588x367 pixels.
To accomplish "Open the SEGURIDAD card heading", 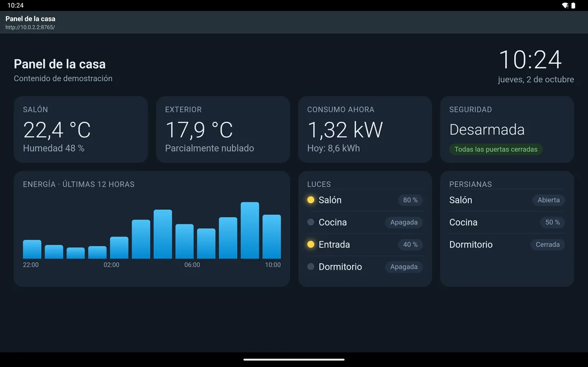I will tap(470, 110).
